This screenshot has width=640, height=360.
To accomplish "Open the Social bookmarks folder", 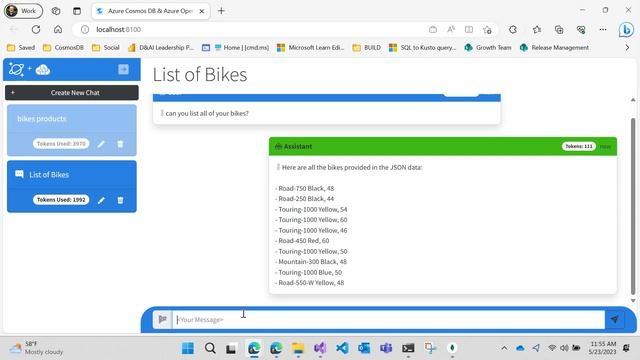I will (106, 48).
